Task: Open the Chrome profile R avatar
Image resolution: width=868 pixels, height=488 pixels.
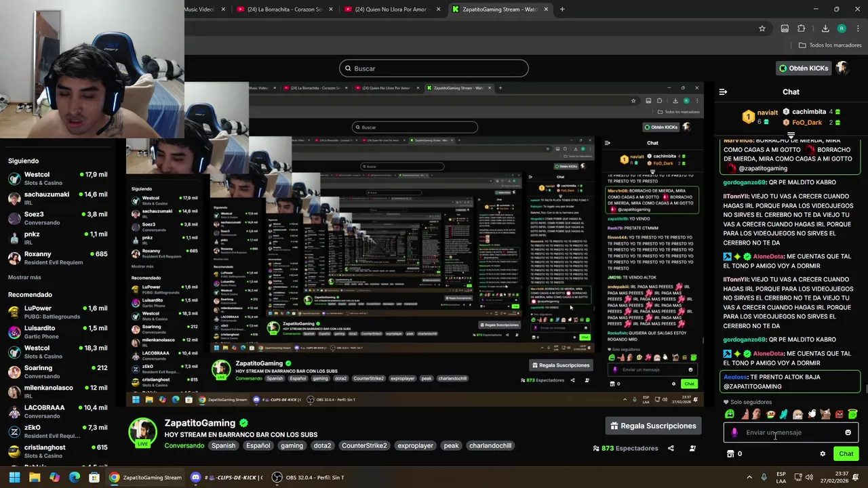Action: pos(842,28)
